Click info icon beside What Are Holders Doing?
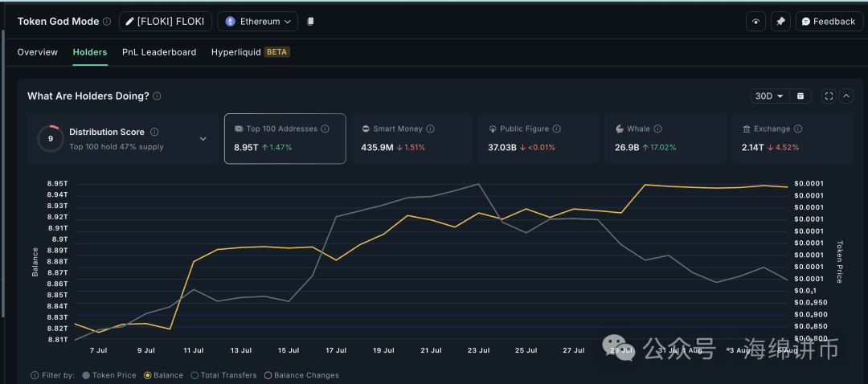Screen dimensions: 868x384 tap(157, 96)
